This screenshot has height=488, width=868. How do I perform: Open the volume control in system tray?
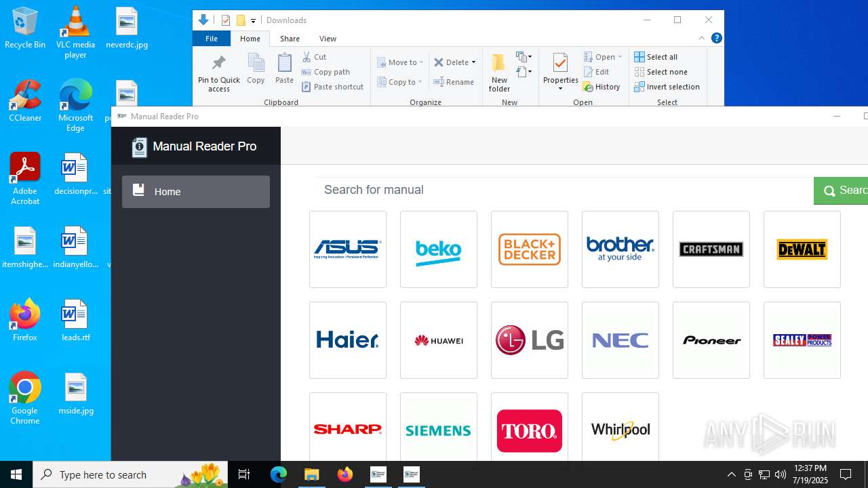tap(781, 474)
